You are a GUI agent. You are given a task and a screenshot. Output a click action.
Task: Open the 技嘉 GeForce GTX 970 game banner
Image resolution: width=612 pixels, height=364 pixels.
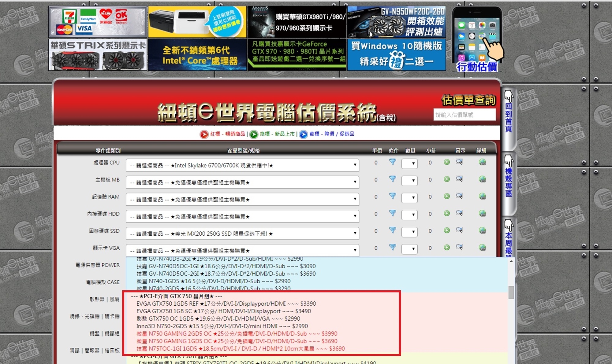[297, 55]
